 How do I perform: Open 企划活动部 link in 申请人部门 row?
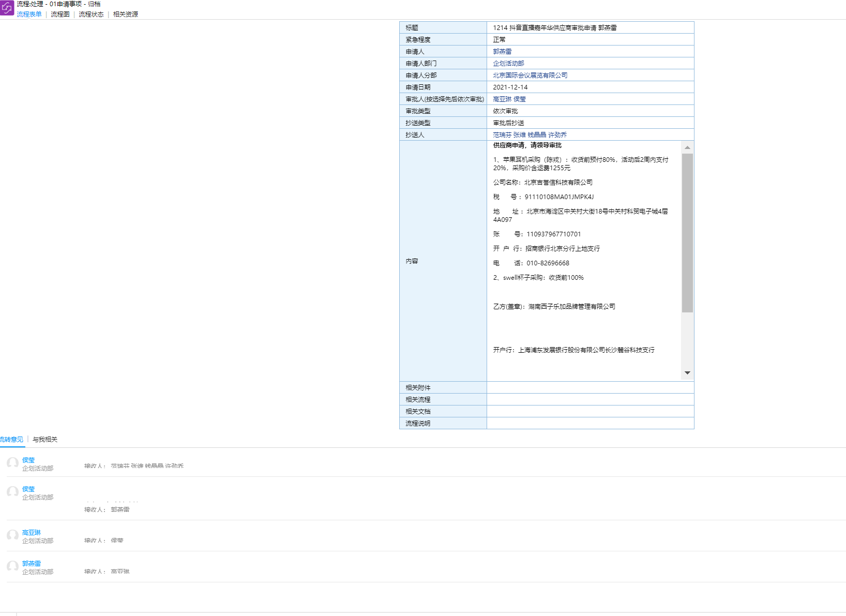(508, 64)
